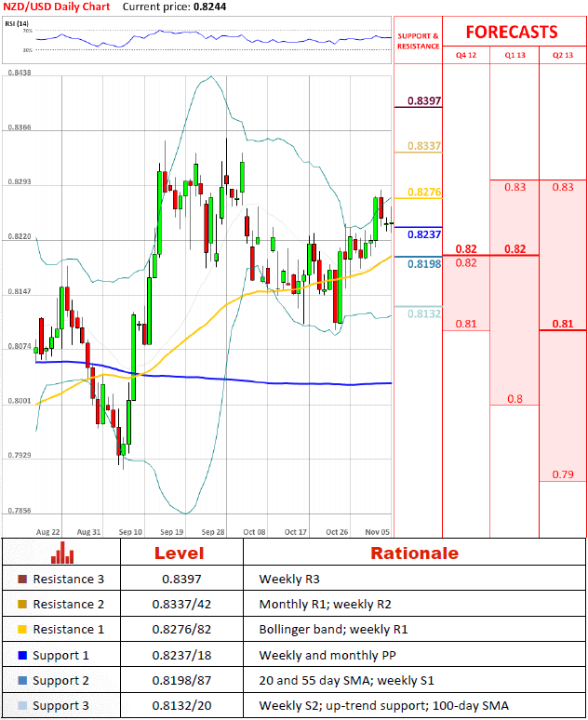588x720 pixels.
Task: Click the 'Bollinger band; weekly R1' rationale
Action: (333, 630)
